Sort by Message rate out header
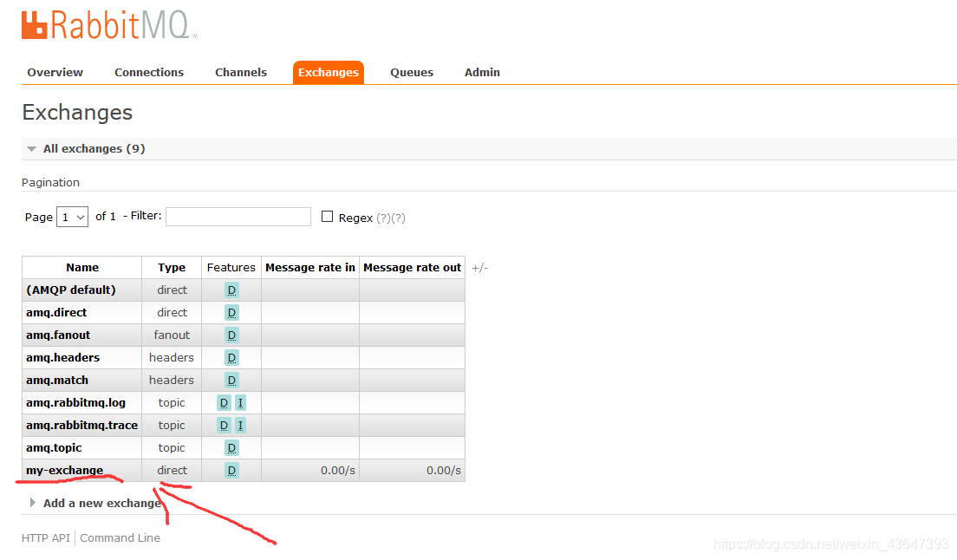 coord(412,267)
